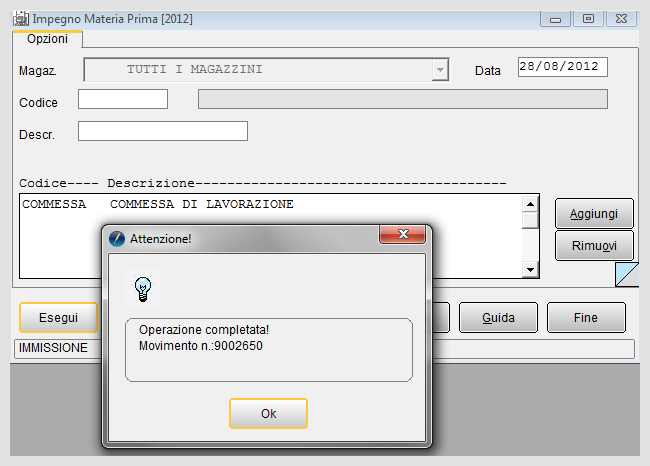The width and height of the screenshot is (650, 466).
Task: Click the blue page-corner icon below Rimuovi
Action: (626, 274)
